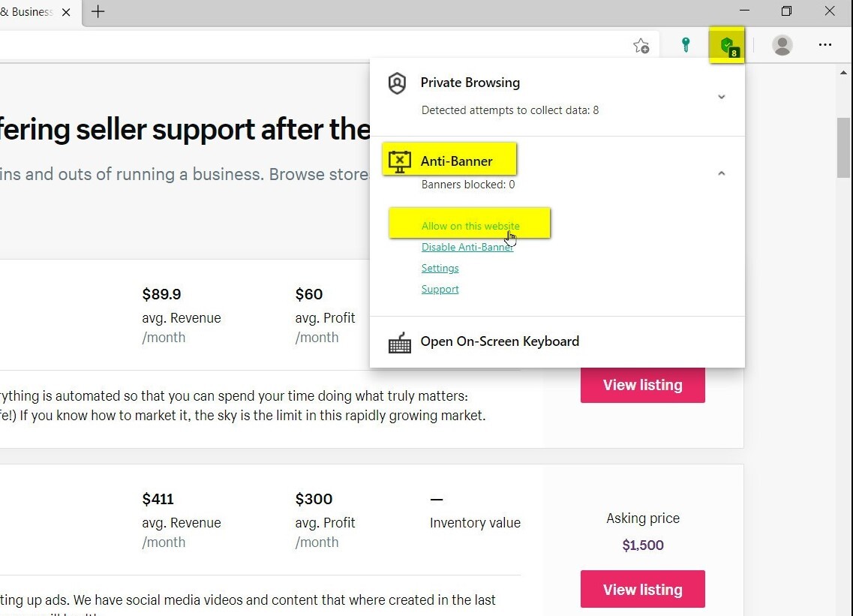
Task: Click the Kaspersky Protection shield extension icon
Action: click(x=728, y=46)
